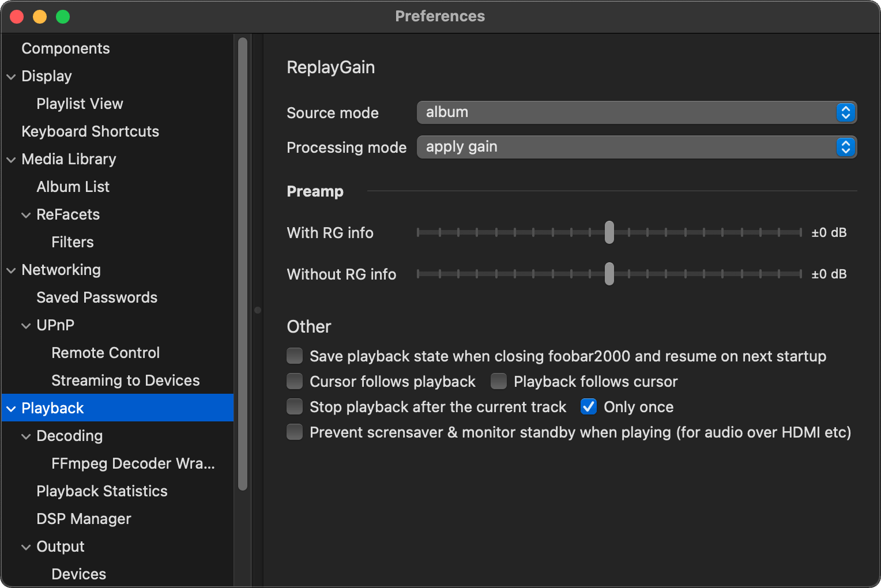
Task: Collapse the Display tree chevron
Action: [x=11, y=77]
